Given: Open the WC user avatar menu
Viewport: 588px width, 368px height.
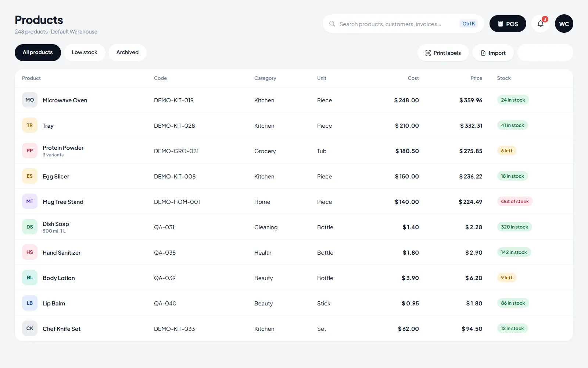Looking at the screenshot, I should pyautogui.click(x=564, y=24).
